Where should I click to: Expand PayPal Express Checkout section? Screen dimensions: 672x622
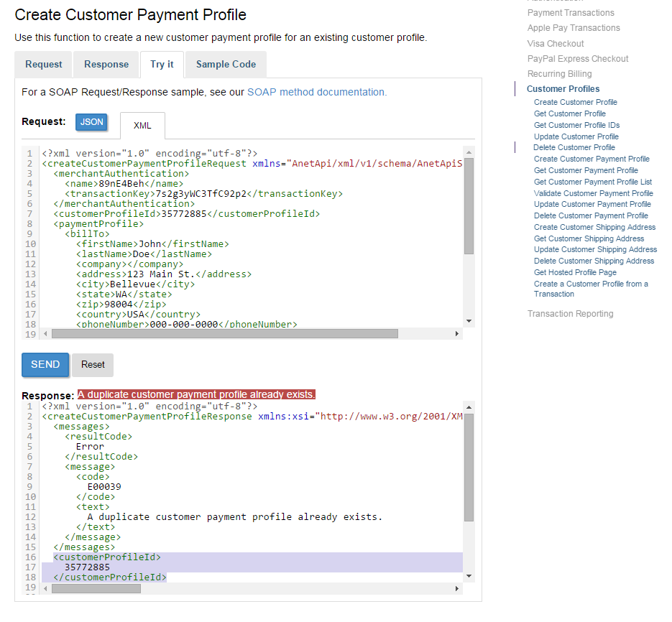(x=577, y=59)
